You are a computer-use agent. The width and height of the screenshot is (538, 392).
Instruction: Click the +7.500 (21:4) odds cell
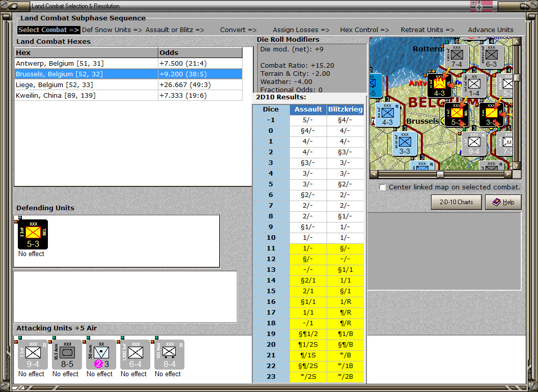click(200, 64)
